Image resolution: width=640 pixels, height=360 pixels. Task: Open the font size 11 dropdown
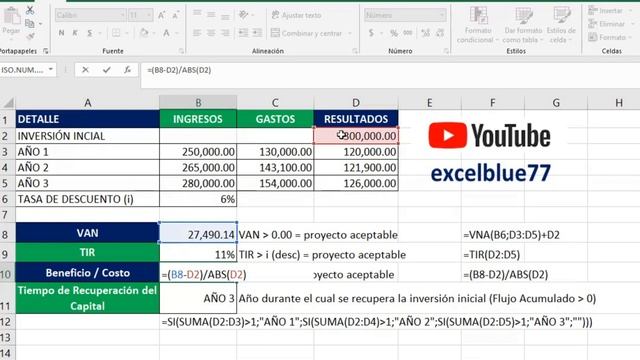[149, 16]
